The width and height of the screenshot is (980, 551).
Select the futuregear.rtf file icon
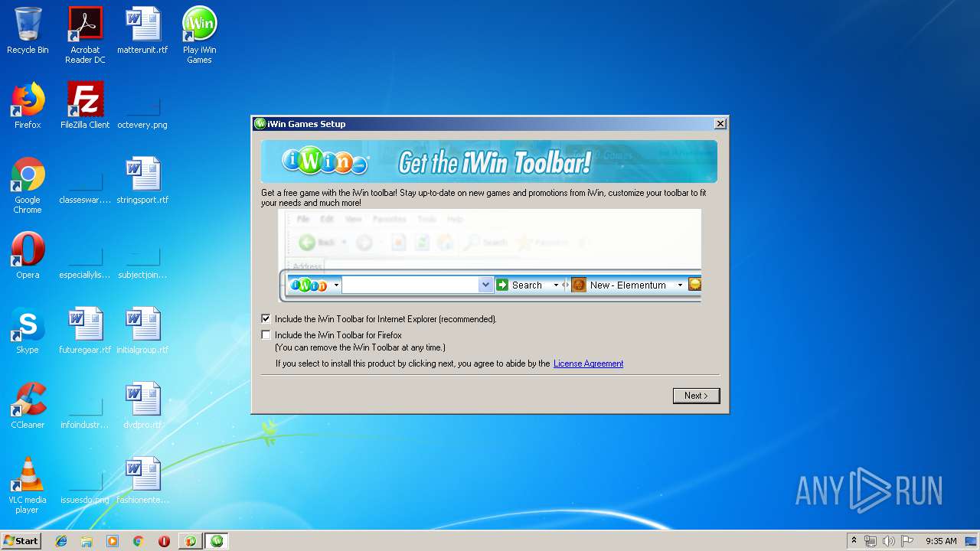coord(85,331)
